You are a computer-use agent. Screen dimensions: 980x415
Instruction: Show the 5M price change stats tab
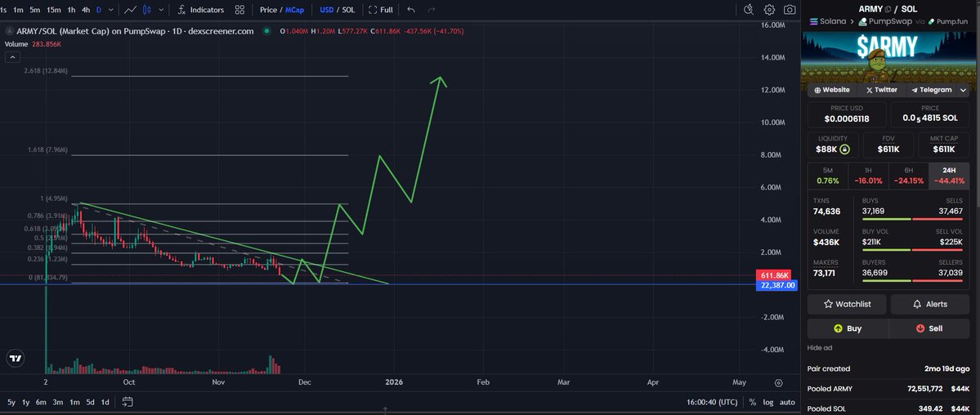coord(827,175)
